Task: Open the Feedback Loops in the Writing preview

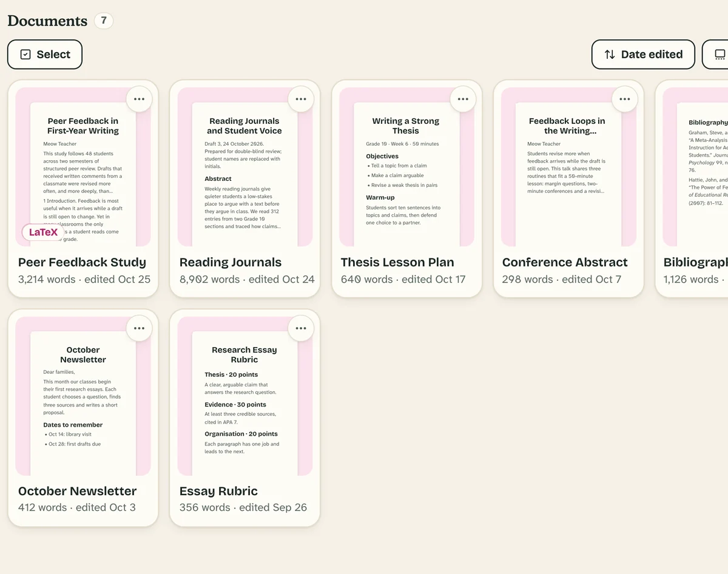Action: (x=568, y=167)
